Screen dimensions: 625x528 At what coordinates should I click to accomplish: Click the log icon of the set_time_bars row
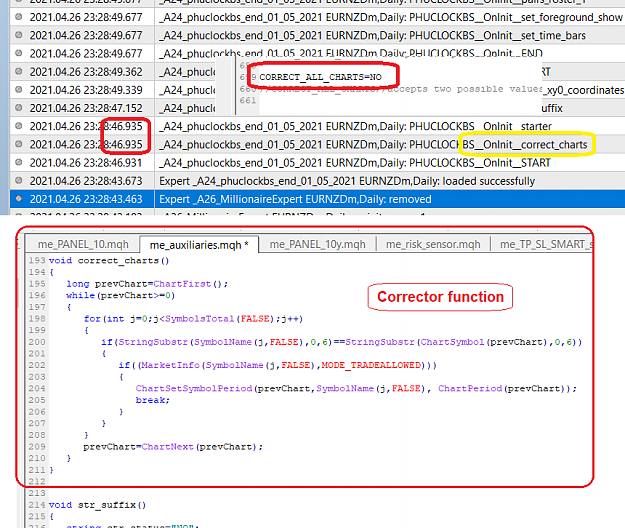coord(18,35)
